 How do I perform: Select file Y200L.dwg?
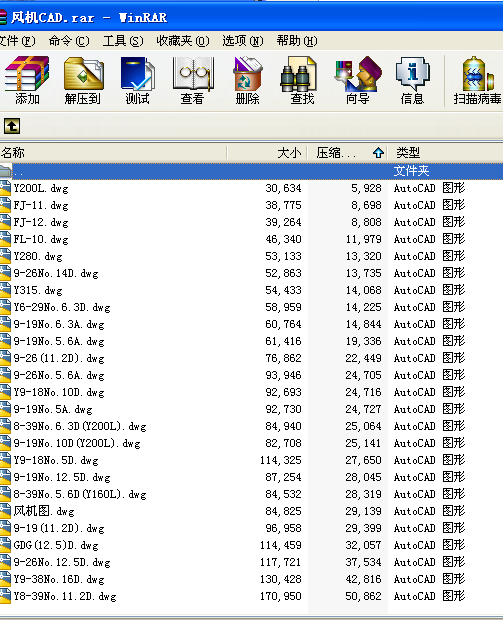point(41,188)
